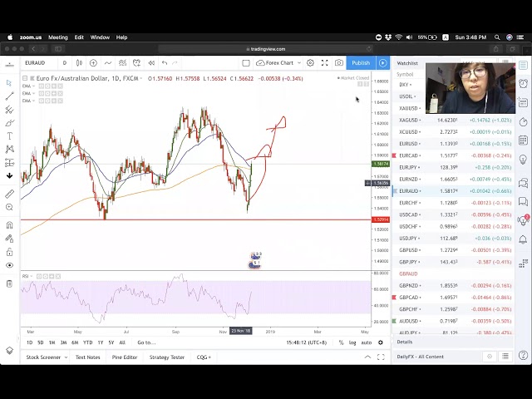The width and height of the screenshot is (532, 399).
Task: Open the Window menu in menu bar
Action: coord(100,37)
